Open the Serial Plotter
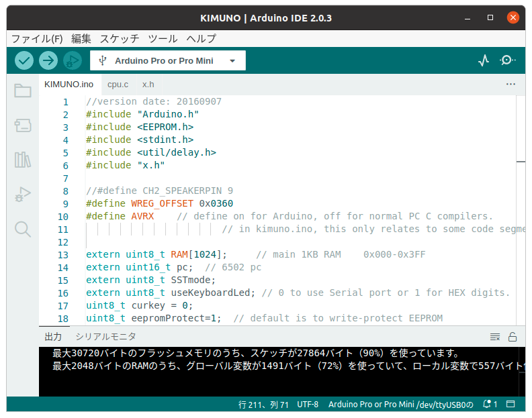532x418 pixels. (484, 60)
